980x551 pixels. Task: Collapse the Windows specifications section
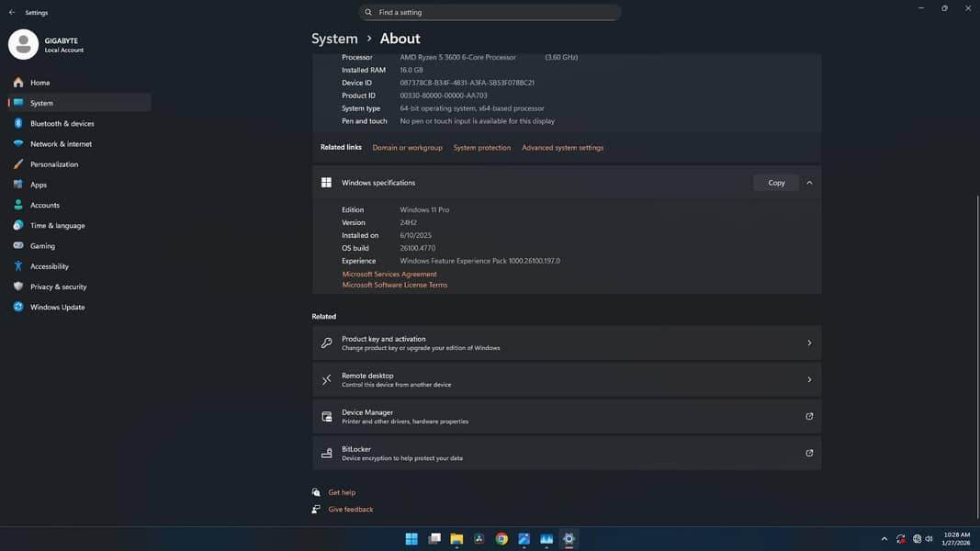[809, 182]
